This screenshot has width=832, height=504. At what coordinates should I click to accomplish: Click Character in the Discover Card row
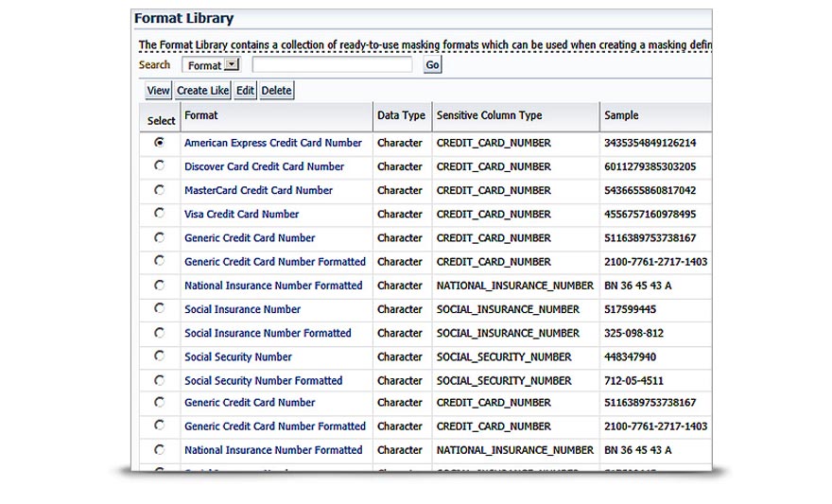[x=400, y=166]
